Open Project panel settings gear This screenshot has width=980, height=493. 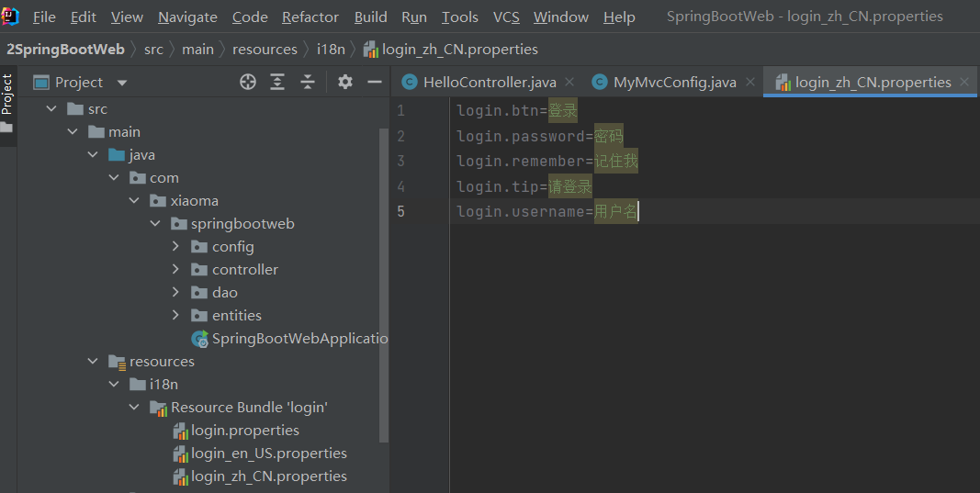pos(345,82)
